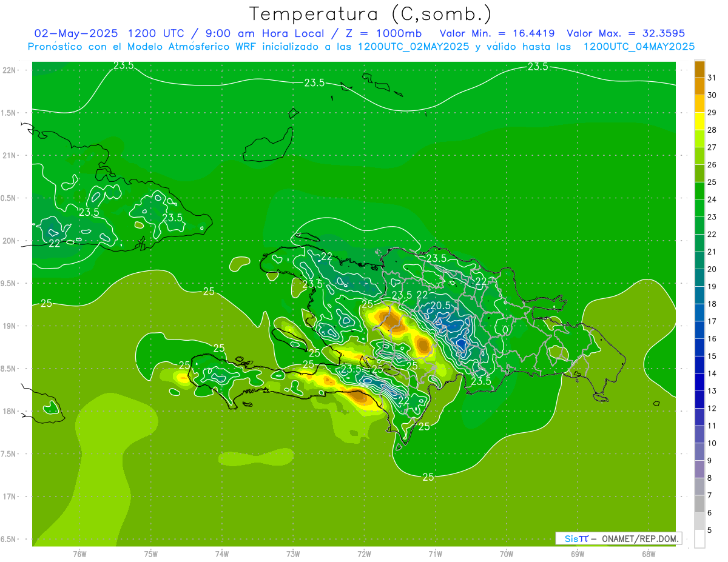Click the "9" label on the color scale
Viewport: 728px width, 562px height.
click(710, 461)
